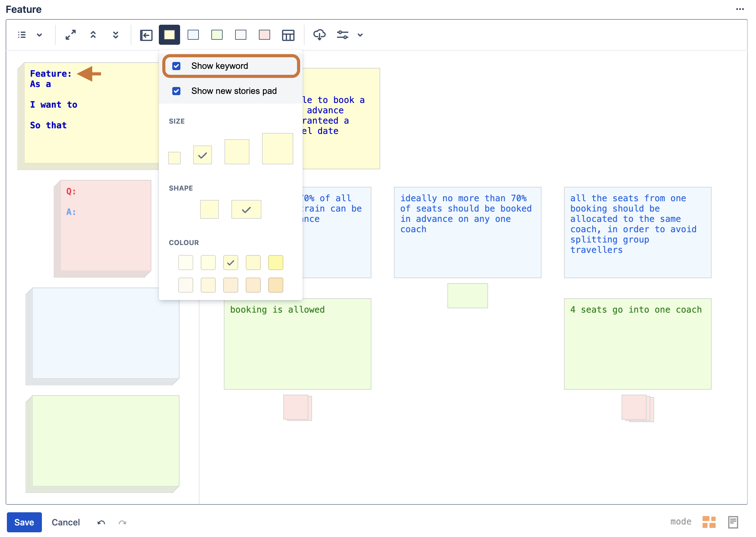Screen dimensions: 756x537
Task: Pick the second yellow colour swatch
Action: [x=208, y=263]
